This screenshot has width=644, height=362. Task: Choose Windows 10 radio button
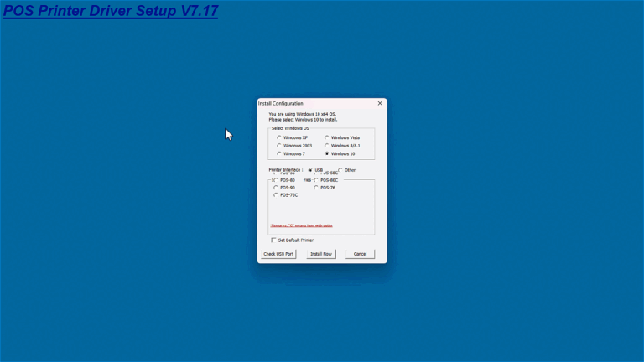(x=326, y=154)
